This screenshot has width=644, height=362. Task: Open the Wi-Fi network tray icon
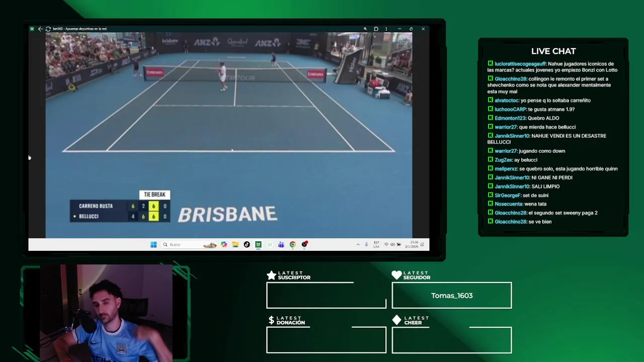click(x=386, y=244)
